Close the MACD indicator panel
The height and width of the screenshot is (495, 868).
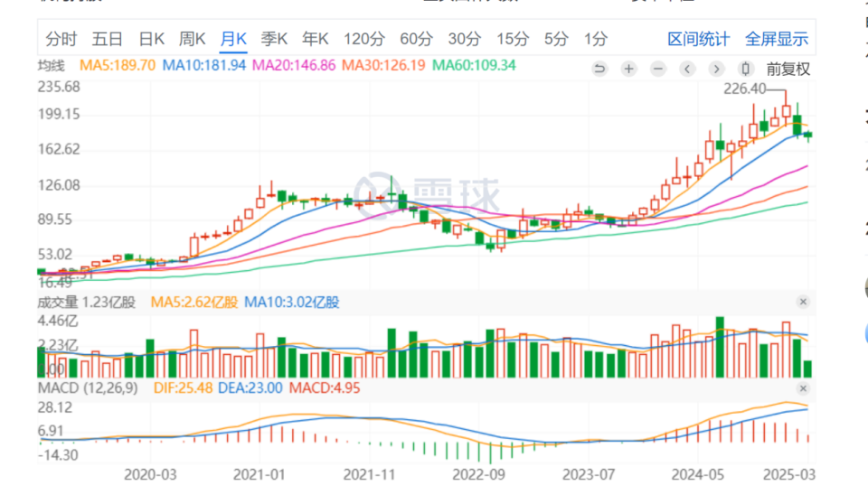pyautogui.click(x=802, y=388)
